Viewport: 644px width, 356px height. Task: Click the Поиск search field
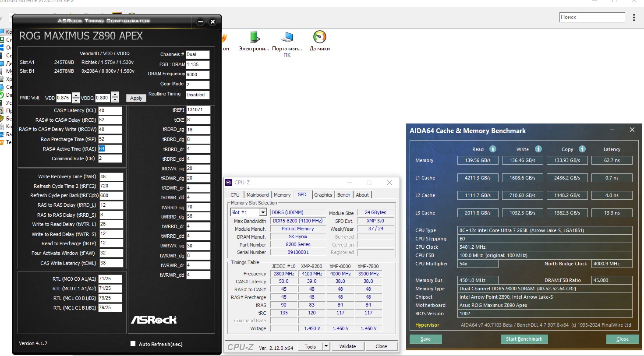point(592,17)
